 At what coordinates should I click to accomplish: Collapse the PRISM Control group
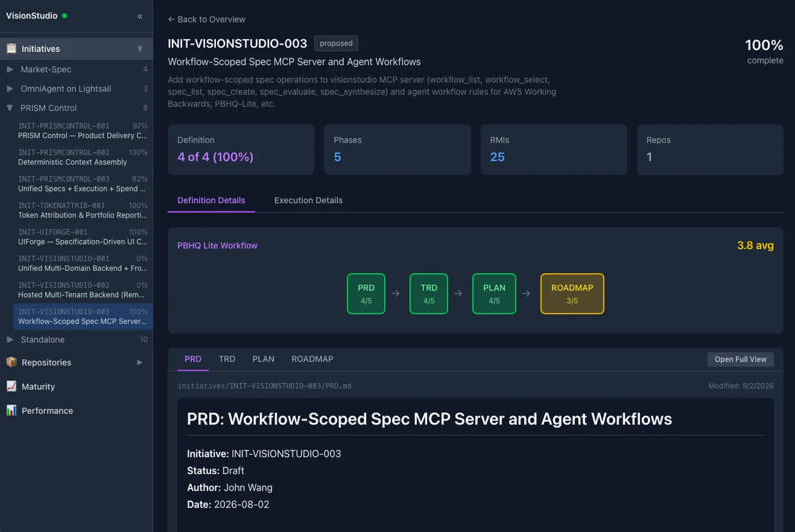tap(10, 108)
